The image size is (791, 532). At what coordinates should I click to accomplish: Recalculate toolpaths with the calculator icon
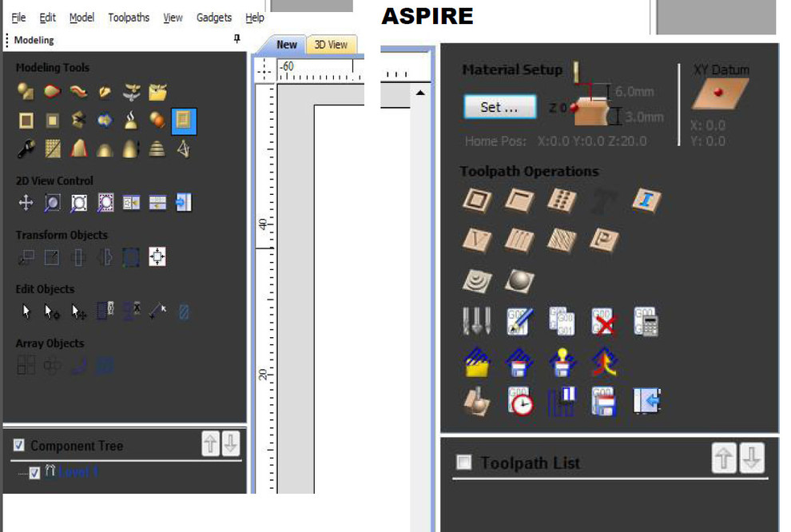(646, 321)
